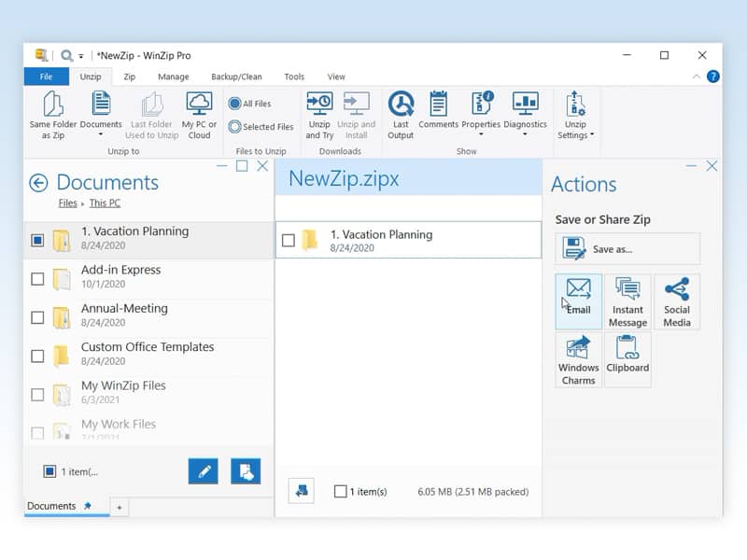Screen dimensions: 747x560
Task: Send zip through Instant Message
Action: tap(627, 301)
